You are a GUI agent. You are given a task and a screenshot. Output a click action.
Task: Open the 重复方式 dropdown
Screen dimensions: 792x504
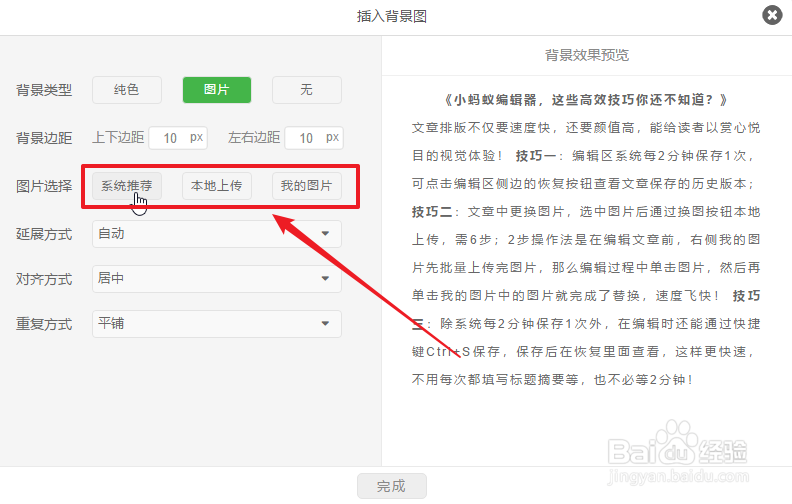pyautogui.click(x=217, y=324)
